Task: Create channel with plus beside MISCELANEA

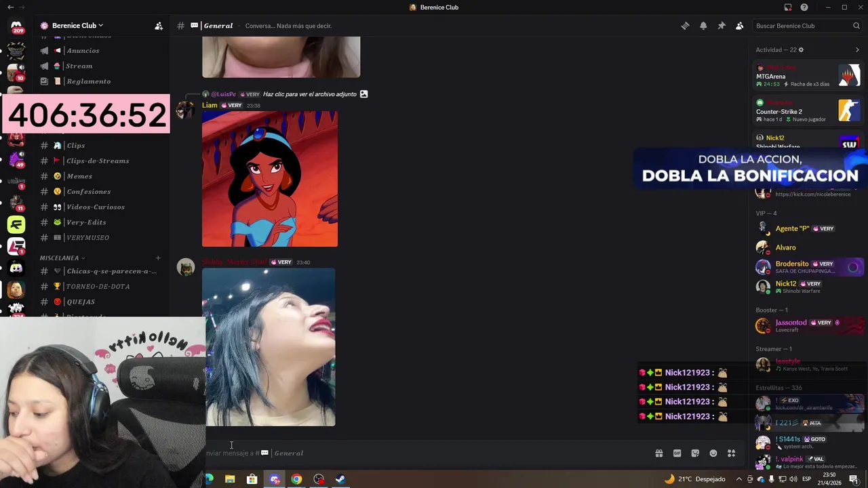Action: coord(158,258)
